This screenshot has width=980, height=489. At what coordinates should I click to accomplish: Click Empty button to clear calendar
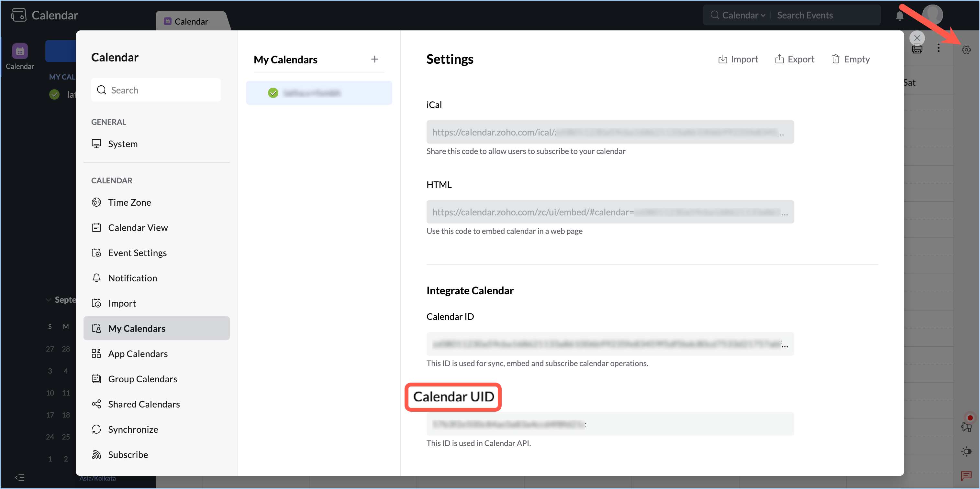pyautogui.click(x=851, y=59)
